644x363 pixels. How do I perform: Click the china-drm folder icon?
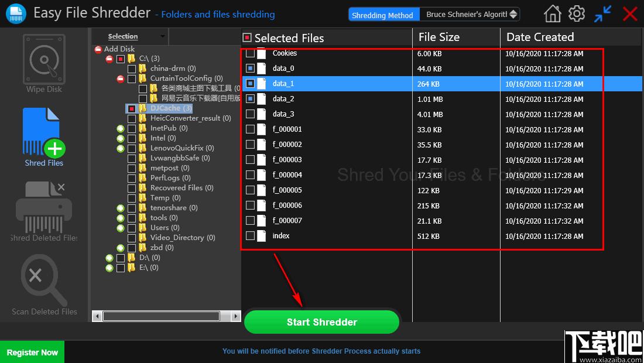point(142,68)
